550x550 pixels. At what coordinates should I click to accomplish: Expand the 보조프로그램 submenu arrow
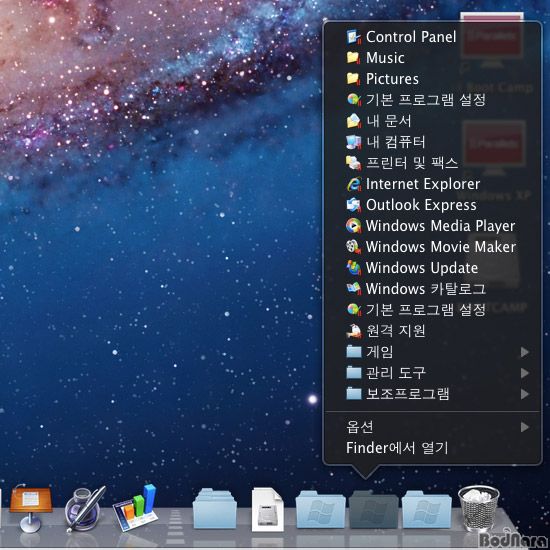click(x=525, y=394)
